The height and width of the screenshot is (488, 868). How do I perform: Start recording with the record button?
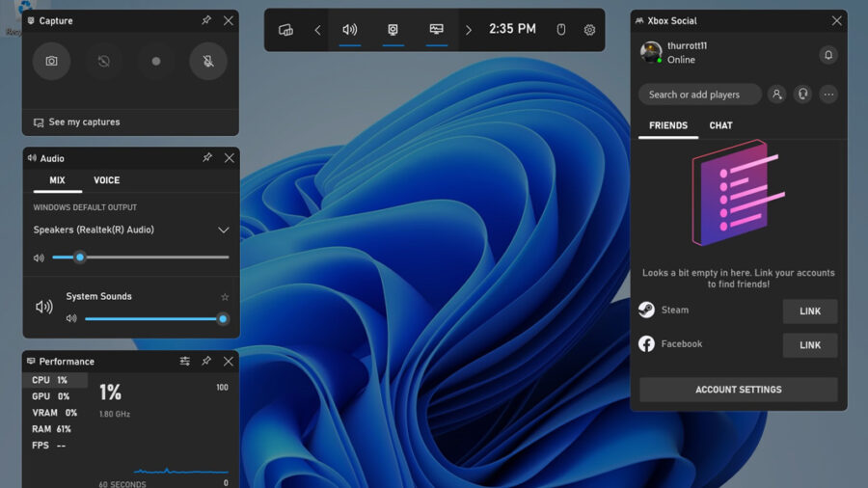tap(156, 61)
